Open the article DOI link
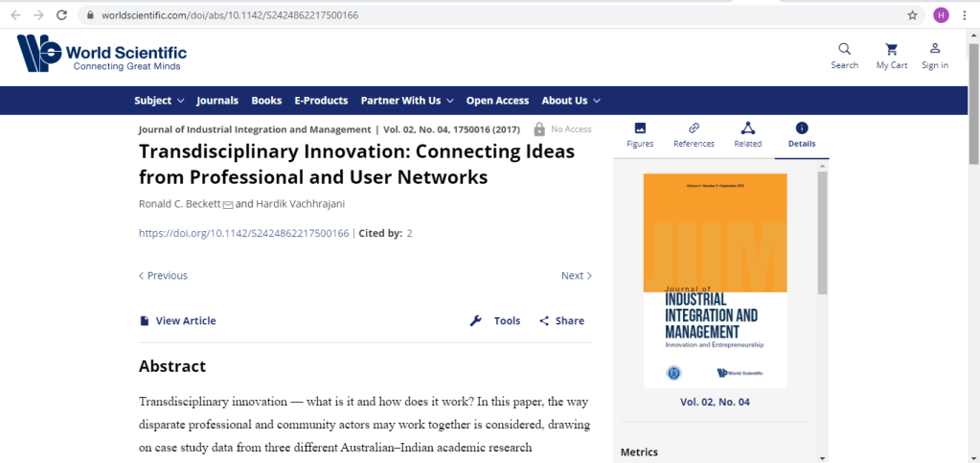The height and width of the screenshot is (463, 980). 243,233
